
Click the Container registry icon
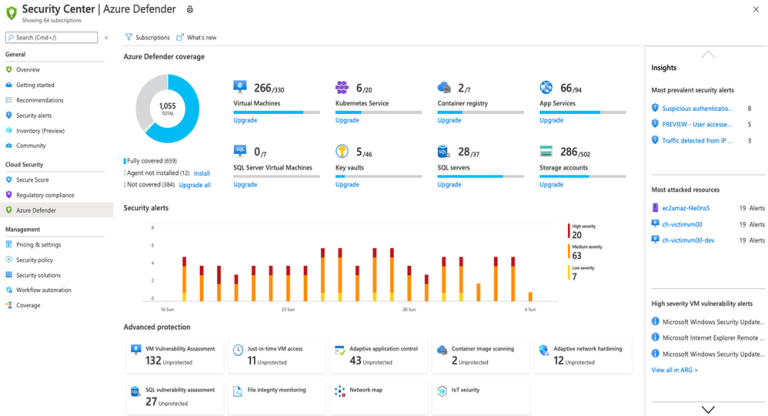tap(444, 89)
